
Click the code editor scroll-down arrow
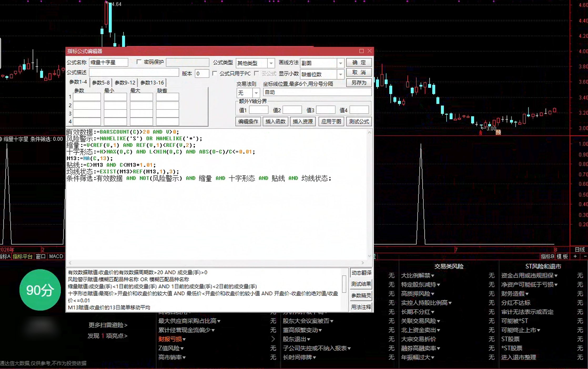(x=369, y=256)
